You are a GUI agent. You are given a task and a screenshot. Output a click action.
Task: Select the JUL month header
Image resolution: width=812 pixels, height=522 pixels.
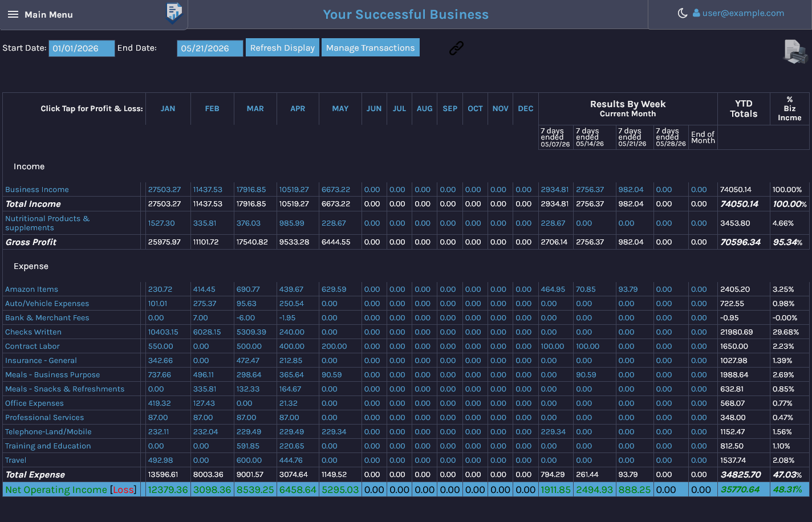399,109
